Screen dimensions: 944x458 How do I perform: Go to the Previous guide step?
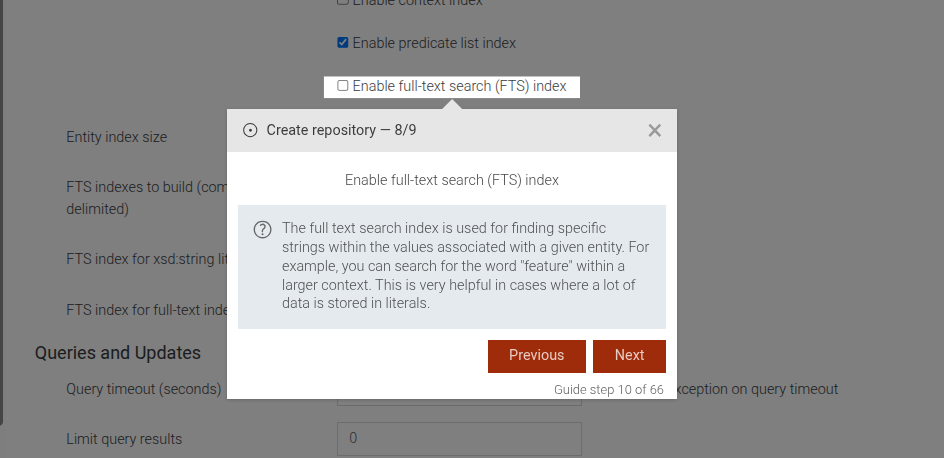tap(536, 355)
